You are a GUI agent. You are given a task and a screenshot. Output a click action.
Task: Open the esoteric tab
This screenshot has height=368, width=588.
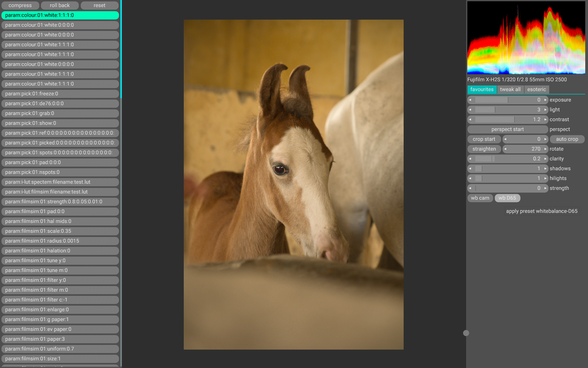pyautogui.click(x=537, y=90)
